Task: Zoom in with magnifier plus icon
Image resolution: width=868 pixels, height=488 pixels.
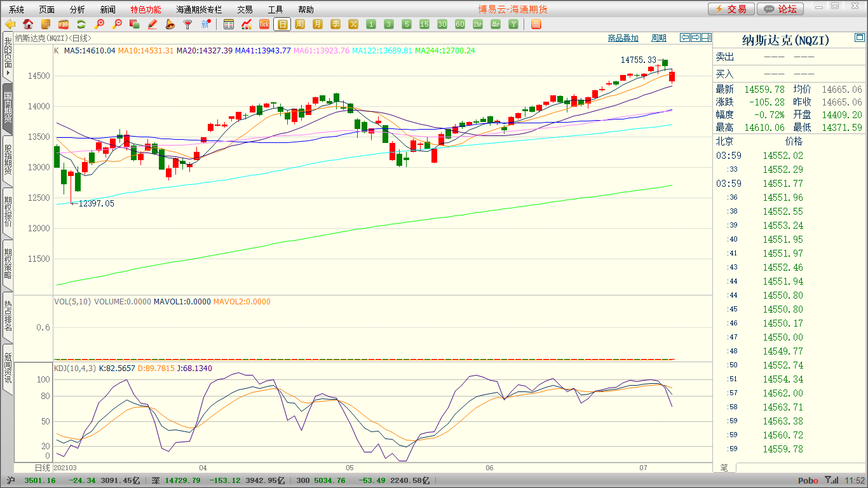Action: tap(99, 24)
